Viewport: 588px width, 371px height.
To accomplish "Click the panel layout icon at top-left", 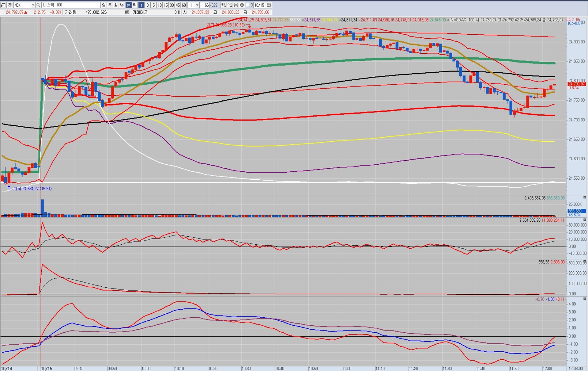I will click(x=3, y=5).
